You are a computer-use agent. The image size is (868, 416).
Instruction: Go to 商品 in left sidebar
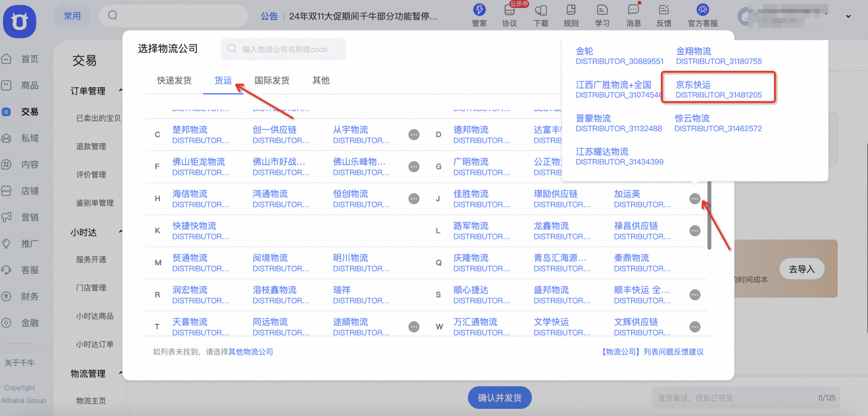[21, 85]
